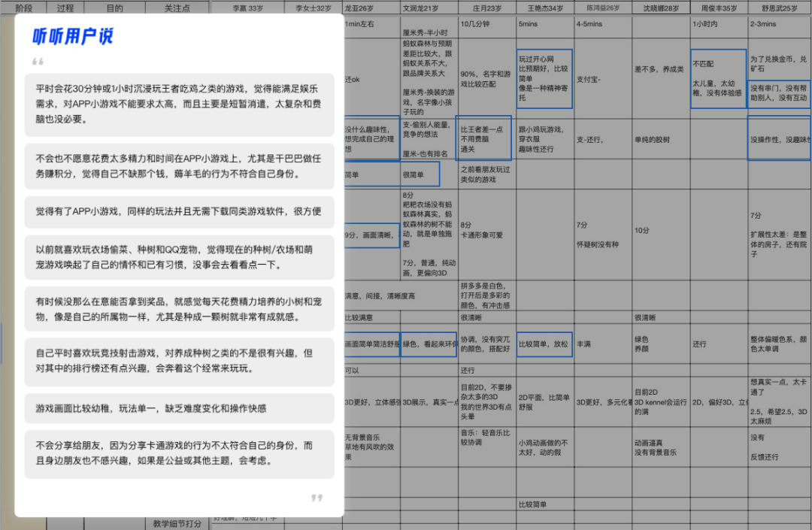The height and width of the screenshot is (530, 812).
Task: Select the '差不多，养成类' cell
Action: [x=662, y=79]
